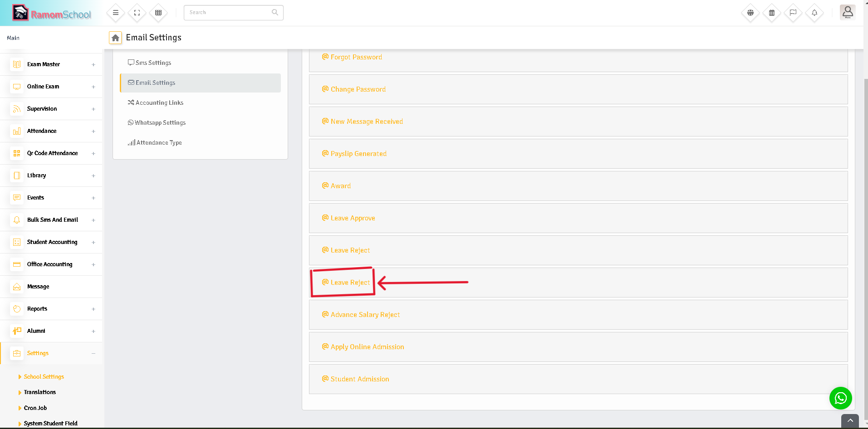This screenshot has height=429, width=868.
Task: Click the hamburger menu toggle icon
Action: click(116, 13)
